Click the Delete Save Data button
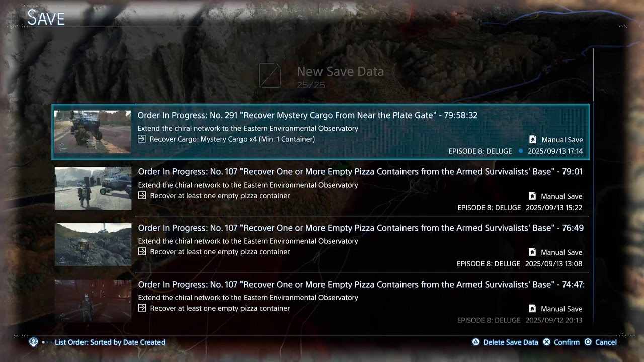Image resolution: width=644 pixels, height=362 pixels. point(505,342)
